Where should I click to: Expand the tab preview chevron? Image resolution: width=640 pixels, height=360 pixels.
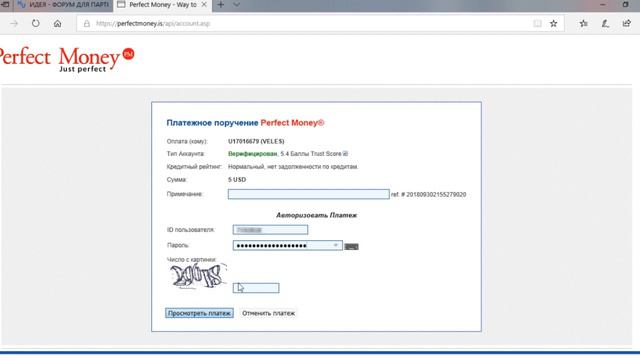[236, 5]
